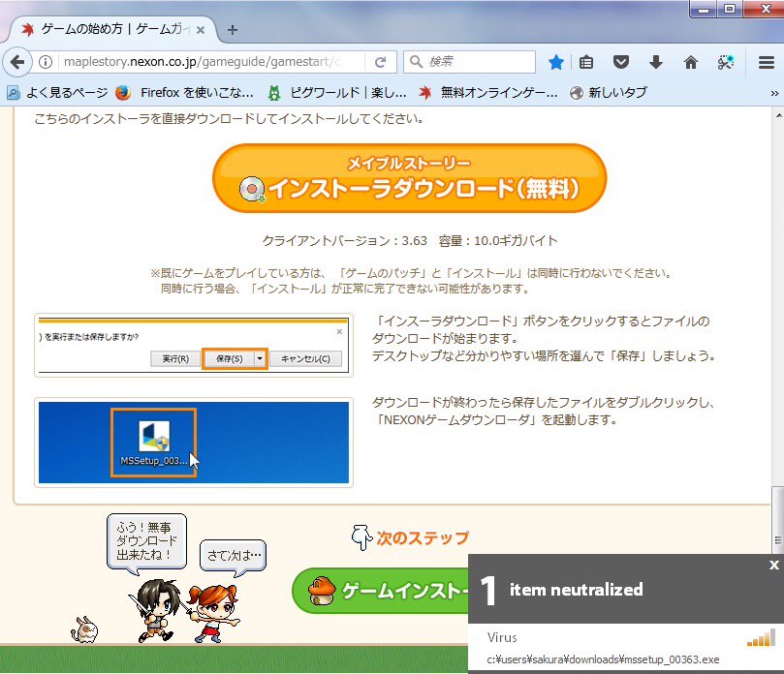The height and width of the screenshot is (674, 784).
Task: Click the scrollbar up arrow
Action: (x=778, y=115)
